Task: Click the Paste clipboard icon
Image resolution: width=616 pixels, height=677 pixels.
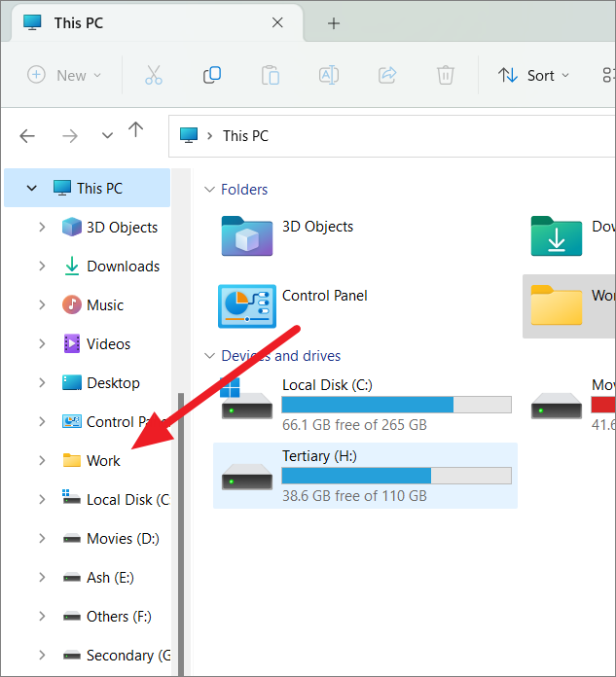Action: [271, 75]
